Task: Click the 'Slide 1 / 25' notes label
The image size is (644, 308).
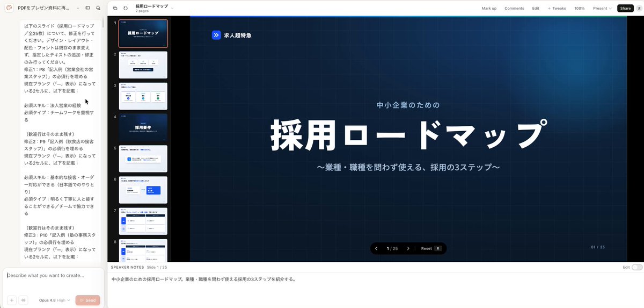Action: (x=157, y=267)
